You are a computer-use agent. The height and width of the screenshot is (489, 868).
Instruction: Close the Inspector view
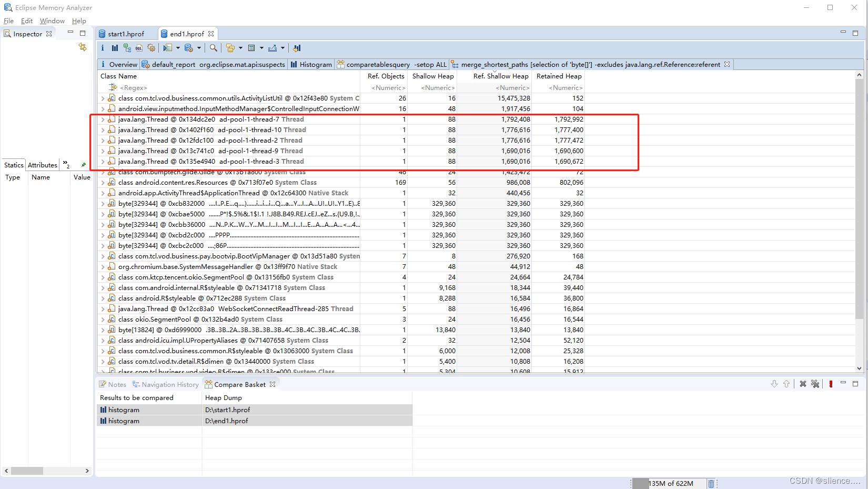(x=49, y=34)
